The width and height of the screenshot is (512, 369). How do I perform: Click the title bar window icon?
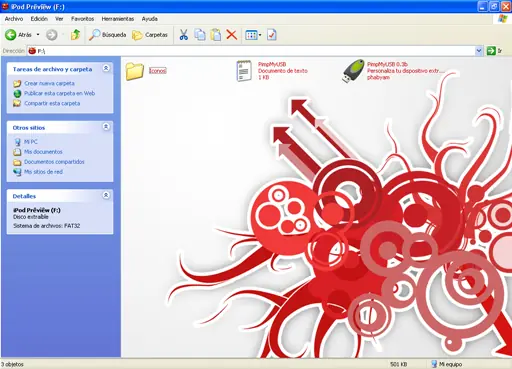(x=5, y=6)
